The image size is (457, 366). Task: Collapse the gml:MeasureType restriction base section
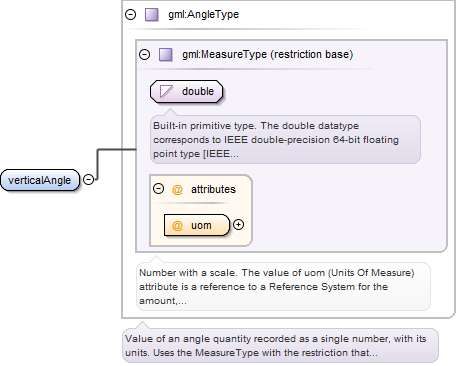[x=144, y=54]
